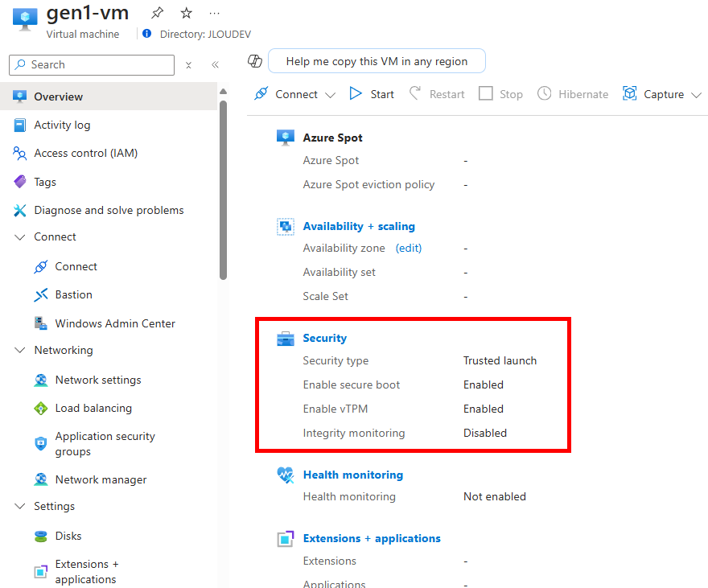Click the virtual machine icon next to gen1-vm
This screenshot has height=588, width=708.
[25, 19]
